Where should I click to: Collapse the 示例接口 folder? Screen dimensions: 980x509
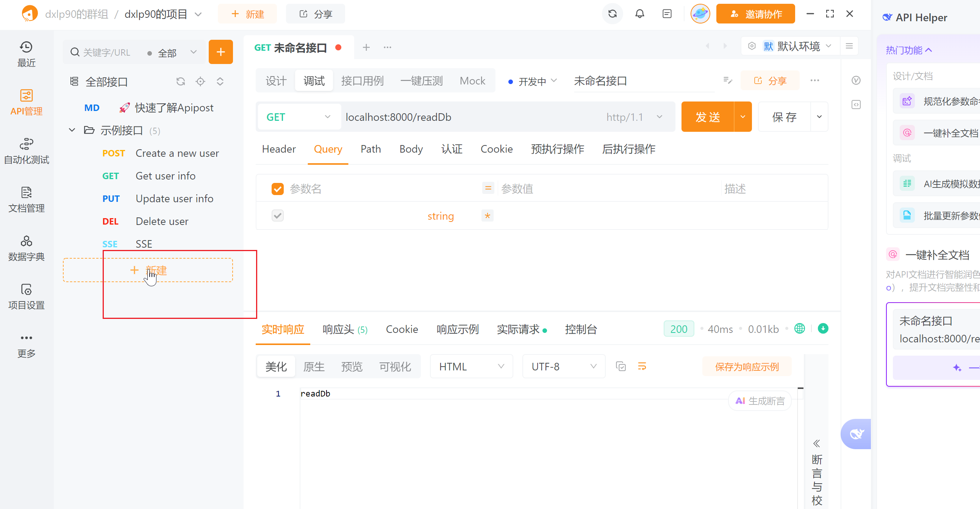tap(72, 131)
